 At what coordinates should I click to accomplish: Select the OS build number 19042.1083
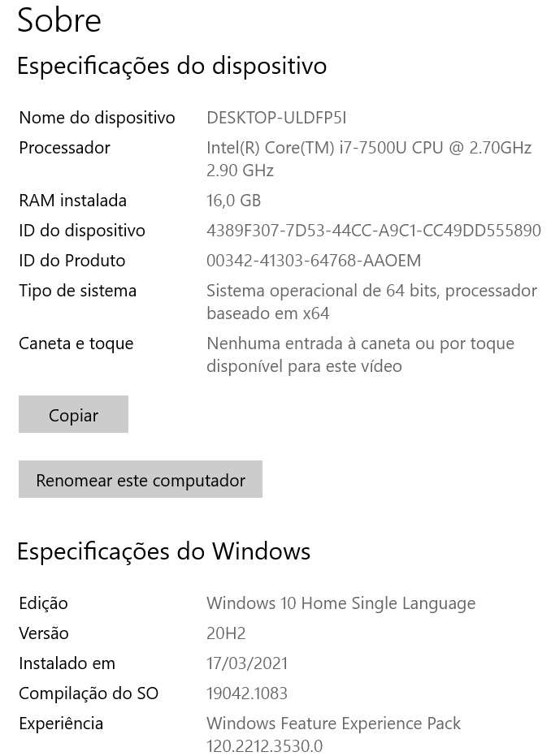point(247,693)
